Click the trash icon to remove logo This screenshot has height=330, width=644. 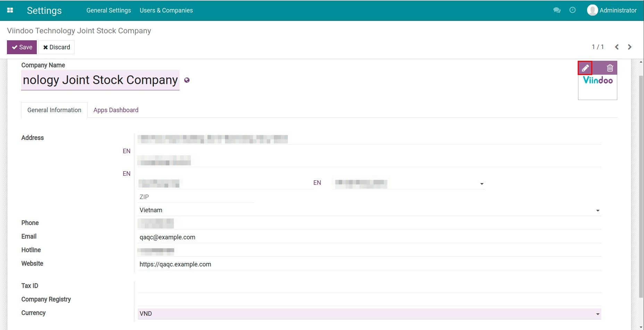pyautogui.click(x=610, y=68)
